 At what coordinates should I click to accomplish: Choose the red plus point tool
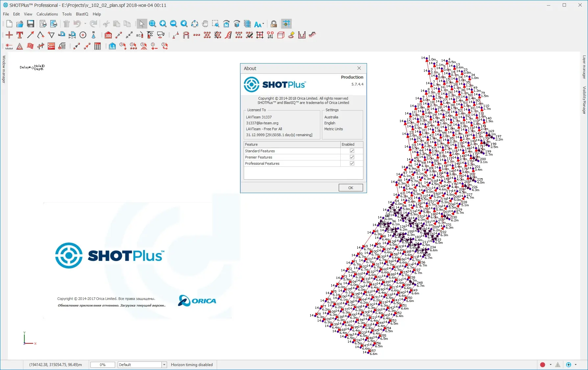tap(9, 35)
